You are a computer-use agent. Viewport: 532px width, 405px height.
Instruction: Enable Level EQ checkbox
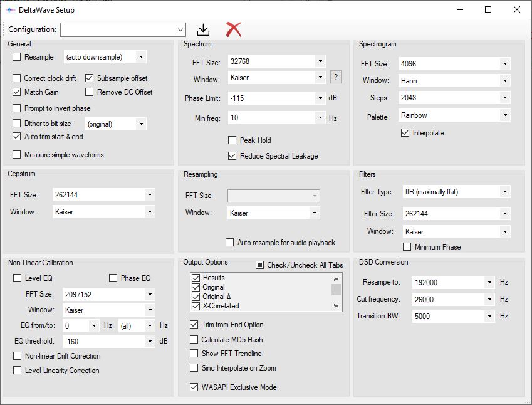17,278
